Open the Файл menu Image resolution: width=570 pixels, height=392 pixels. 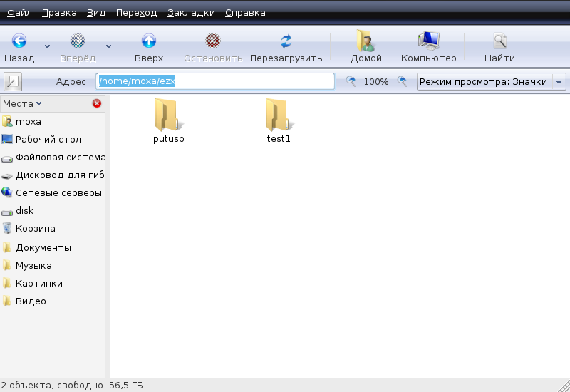tap(20, 13)
